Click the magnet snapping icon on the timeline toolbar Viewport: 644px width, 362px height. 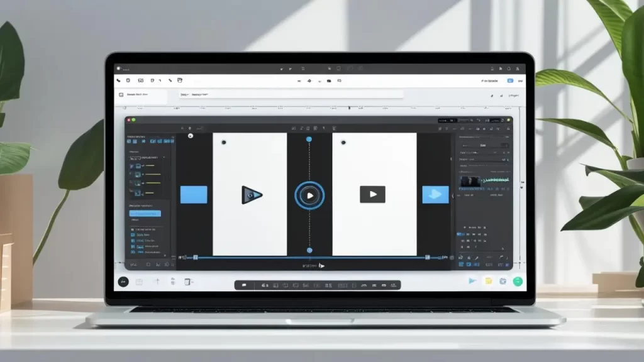(182, 257)
